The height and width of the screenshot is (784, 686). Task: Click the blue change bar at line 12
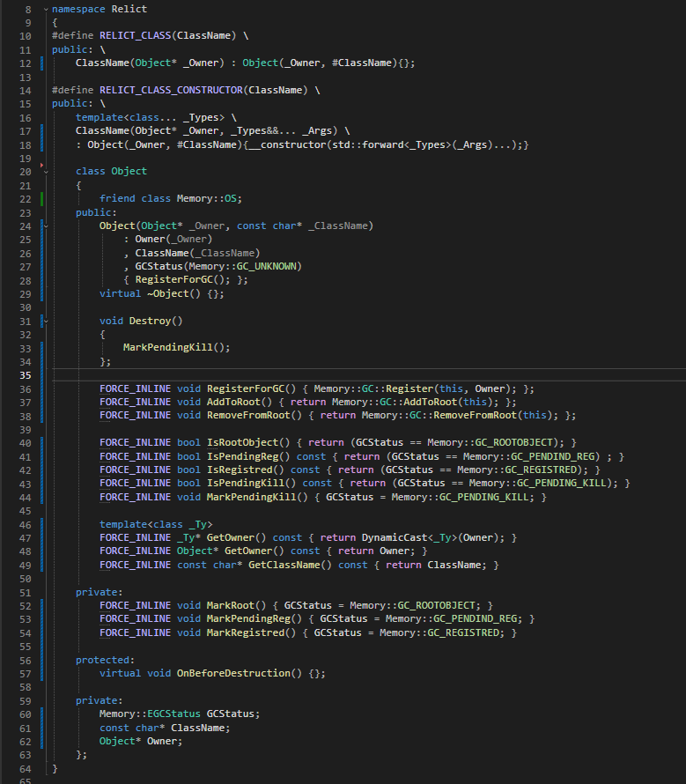[x=42, y=63]
